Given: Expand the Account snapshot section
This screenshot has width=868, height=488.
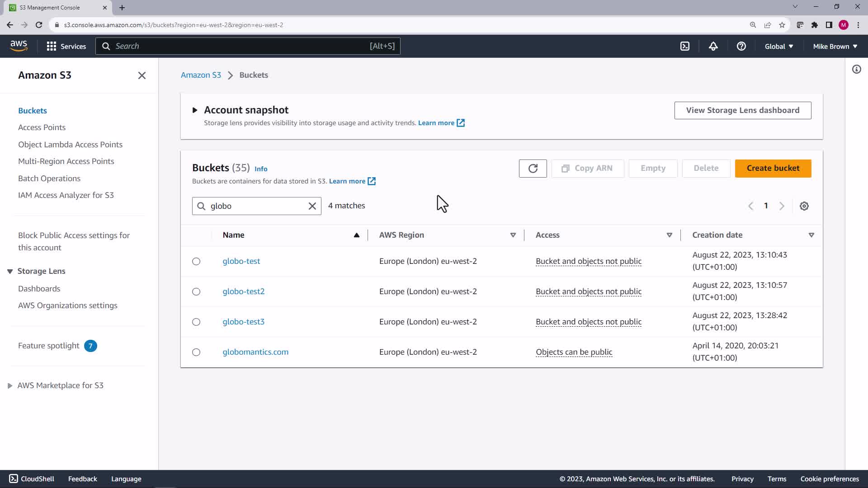Looking at the screenshot, I should click(195, 110).
